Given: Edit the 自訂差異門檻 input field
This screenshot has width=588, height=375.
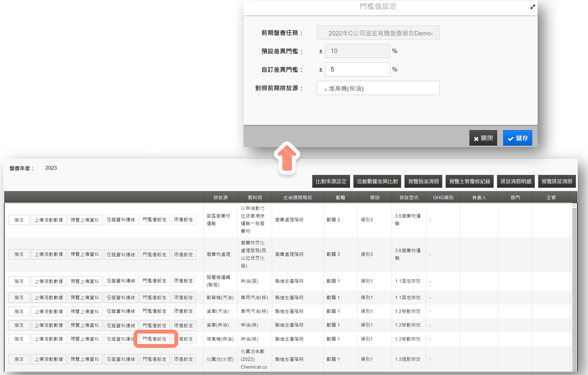Looking at the screenshot, I should (357, 70).
